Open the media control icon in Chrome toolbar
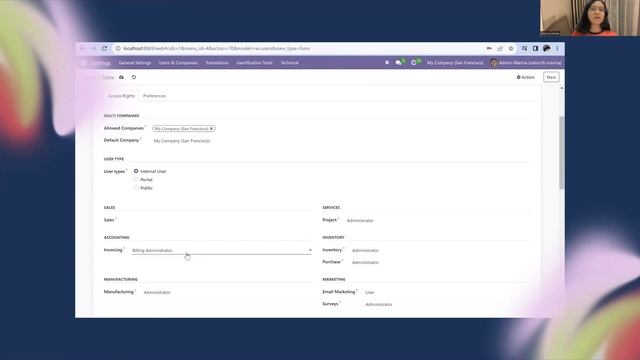Screen dimensions: 640x360 [x=524, y=48]
